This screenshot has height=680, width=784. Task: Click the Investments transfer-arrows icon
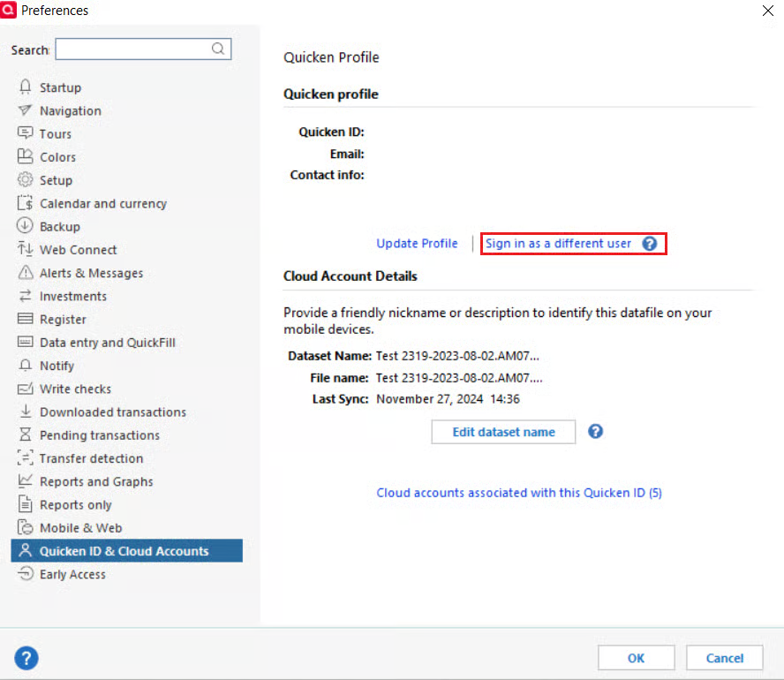coord(25,296)
